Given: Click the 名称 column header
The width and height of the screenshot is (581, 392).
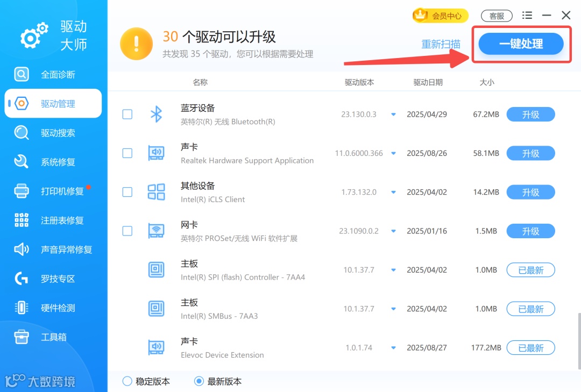Looking at the screenshot, I should pos(200,82).
